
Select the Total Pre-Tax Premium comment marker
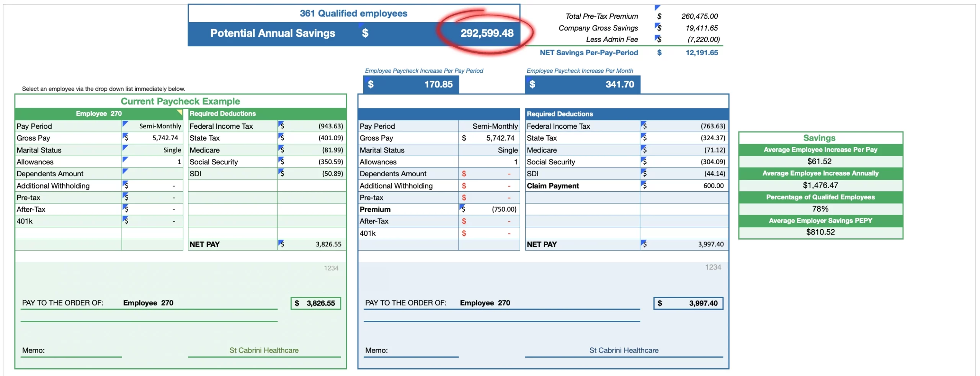coord(657,8)
